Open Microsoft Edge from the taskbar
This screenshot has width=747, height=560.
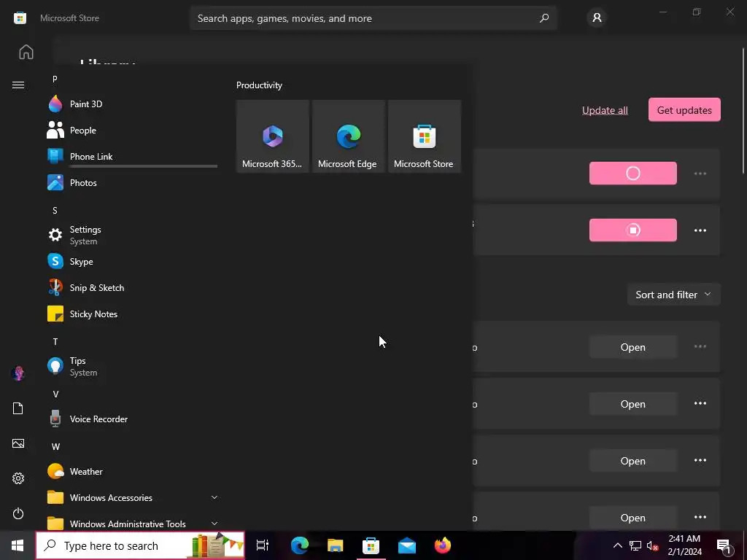click(x=300, y=545)
